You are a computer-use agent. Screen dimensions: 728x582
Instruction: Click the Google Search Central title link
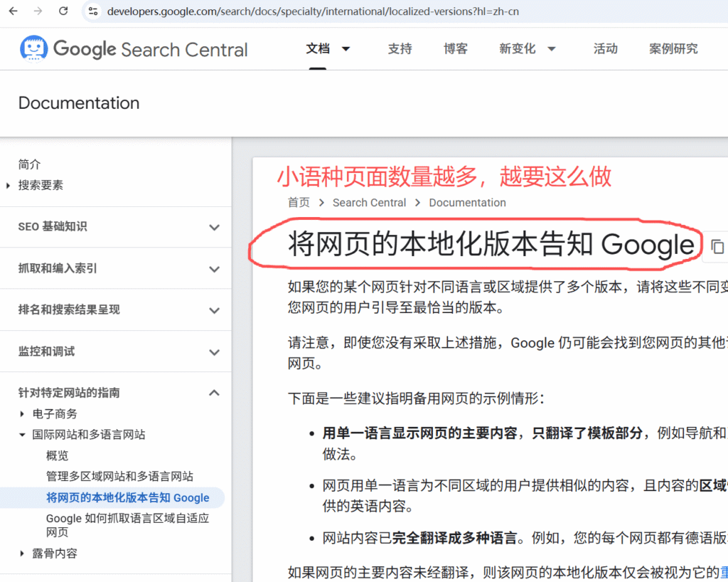tap(151, 49)
